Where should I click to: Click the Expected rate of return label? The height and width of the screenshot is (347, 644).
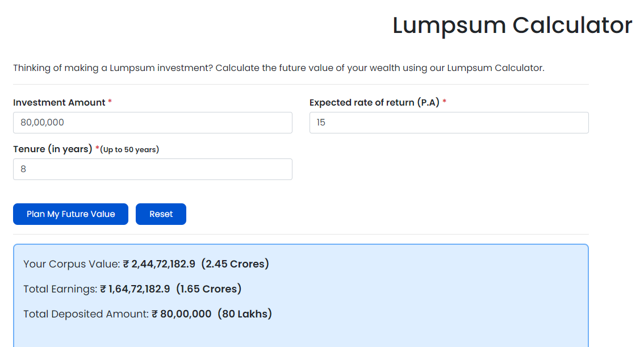pos(375,102)
